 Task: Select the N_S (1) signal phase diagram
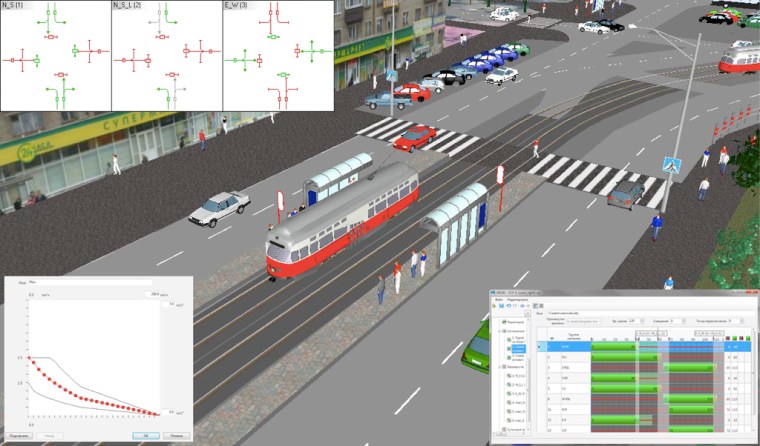pos(55,55)
